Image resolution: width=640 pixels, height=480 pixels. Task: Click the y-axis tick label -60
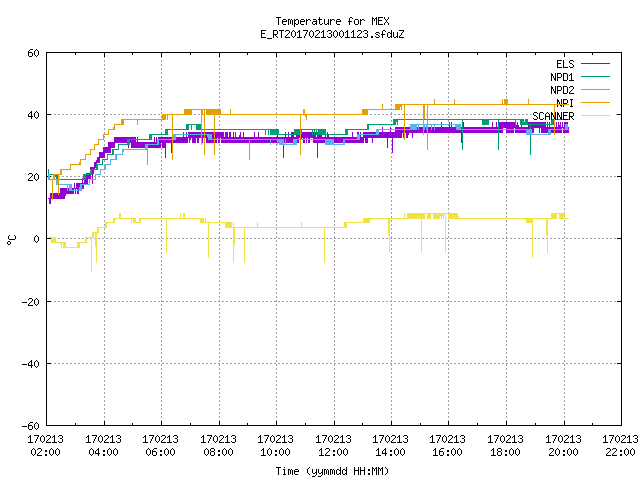(31, 426)
